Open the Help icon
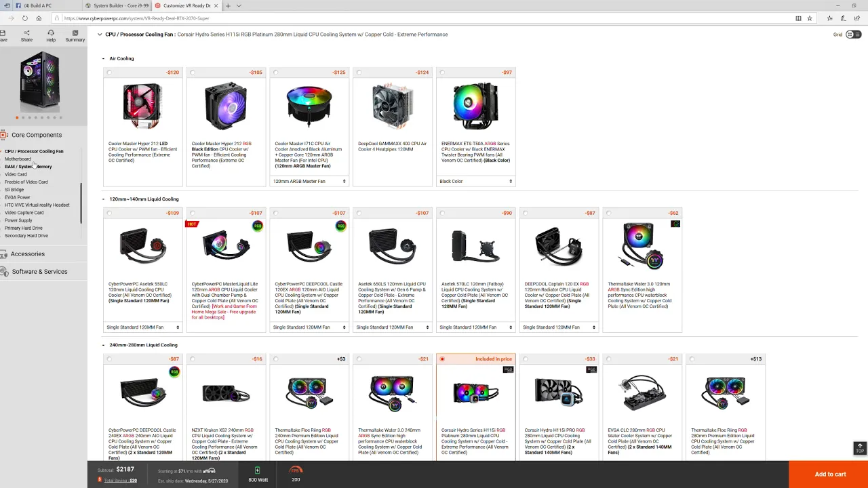 click(x=51, y=33)
